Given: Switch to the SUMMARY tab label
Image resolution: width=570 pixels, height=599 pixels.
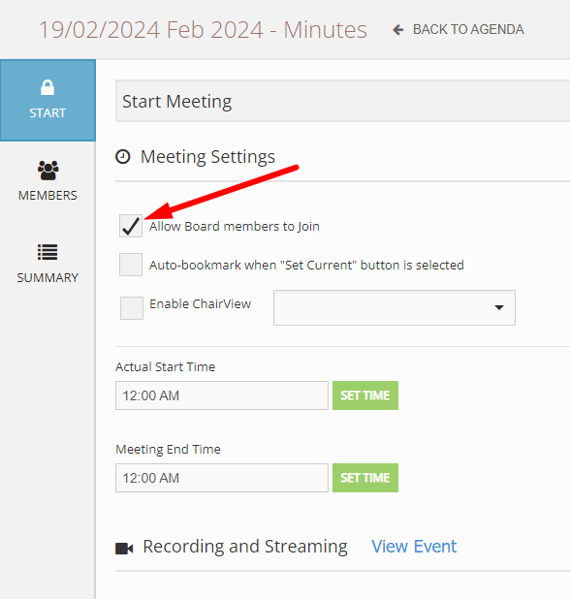Looking at the screenshot, I should 48,278.
